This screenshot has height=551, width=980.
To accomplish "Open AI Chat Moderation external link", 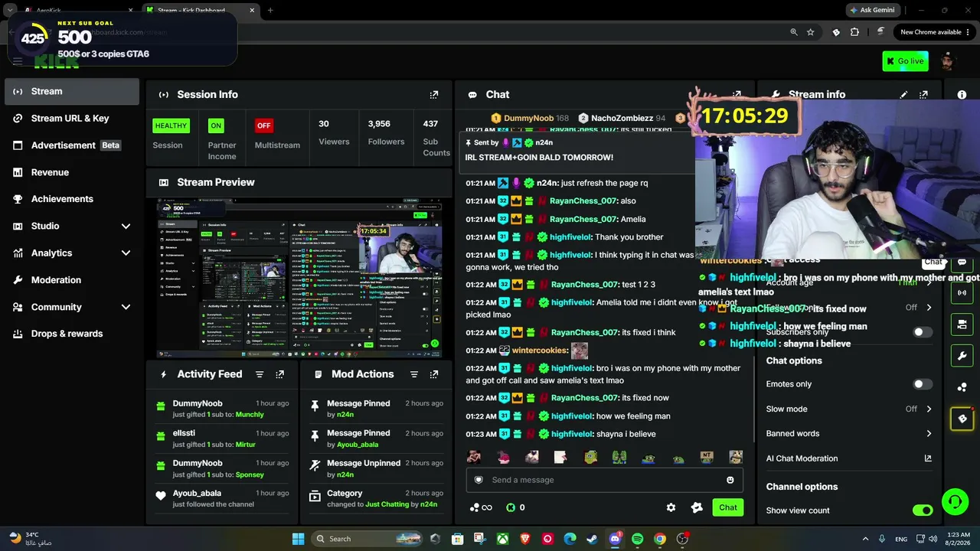I will click(928, 458).
